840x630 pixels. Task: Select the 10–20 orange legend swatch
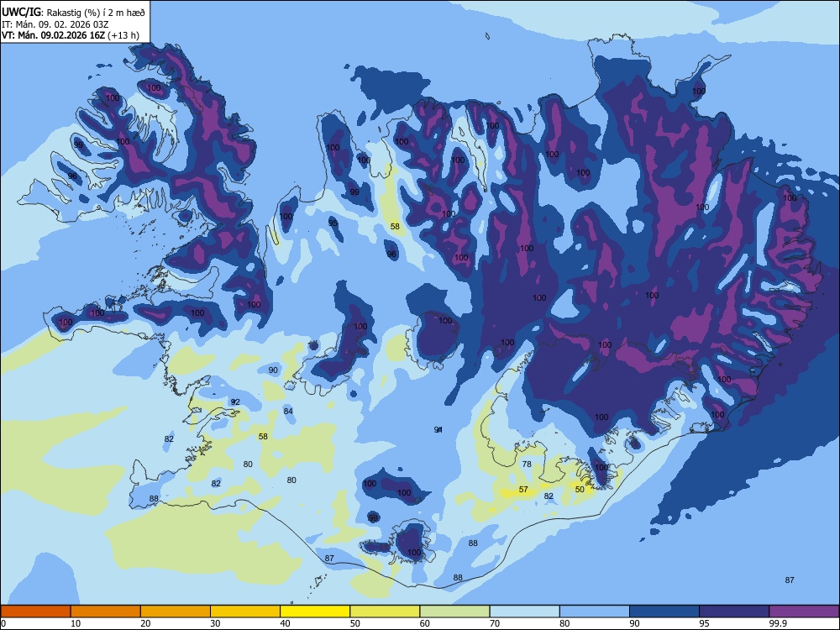[x=106, y=612]
